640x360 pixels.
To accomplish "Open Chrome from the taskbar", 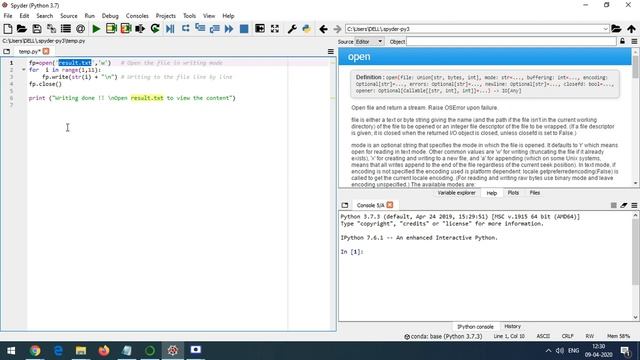I will point(35,350).
